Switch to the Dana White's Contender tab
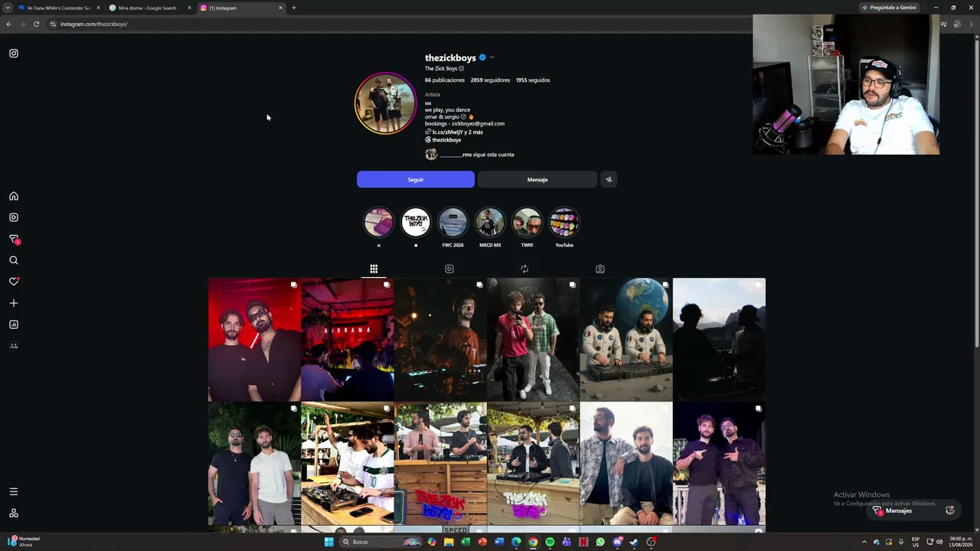Screen dimensions: 980x551 [57, 8]
